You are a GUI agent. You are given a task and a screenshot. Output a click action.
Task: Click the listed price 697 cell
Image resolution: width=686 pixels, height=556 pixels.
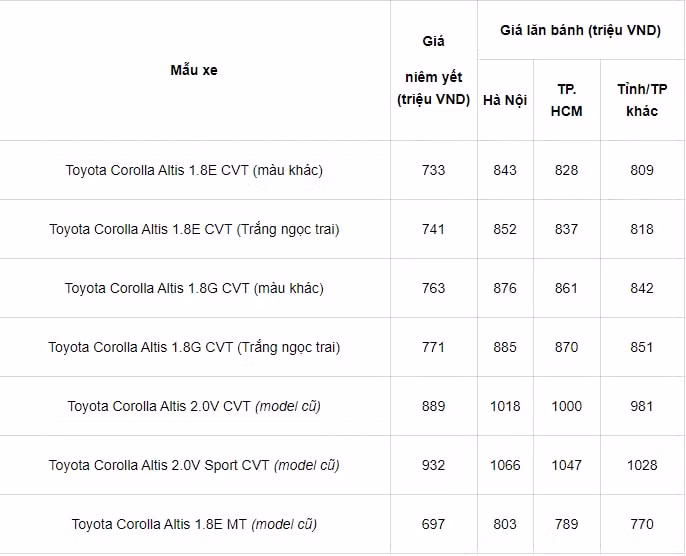[x=433, y=524]
